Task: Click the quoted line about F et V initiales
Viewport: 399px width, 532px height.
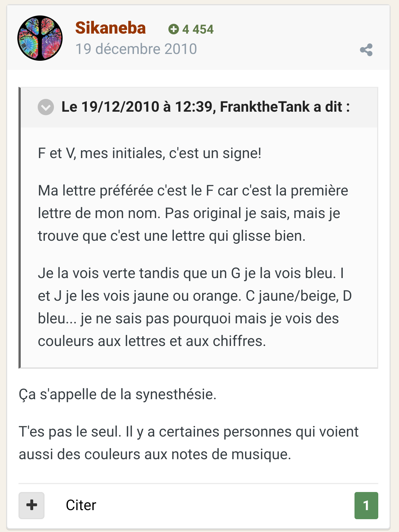Action: [150, 153]
